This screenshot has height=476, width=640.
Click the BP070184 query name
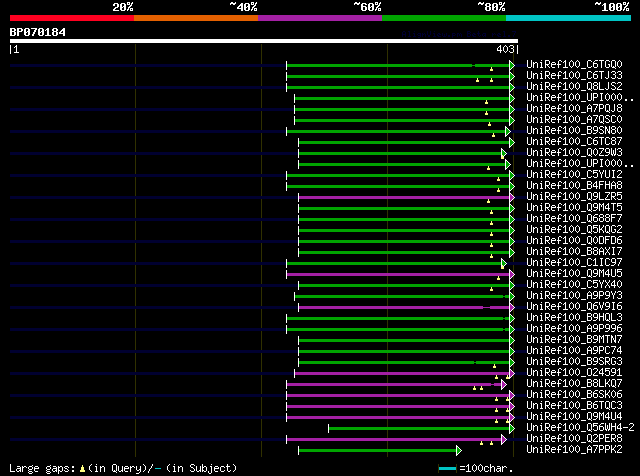point(38,32)
